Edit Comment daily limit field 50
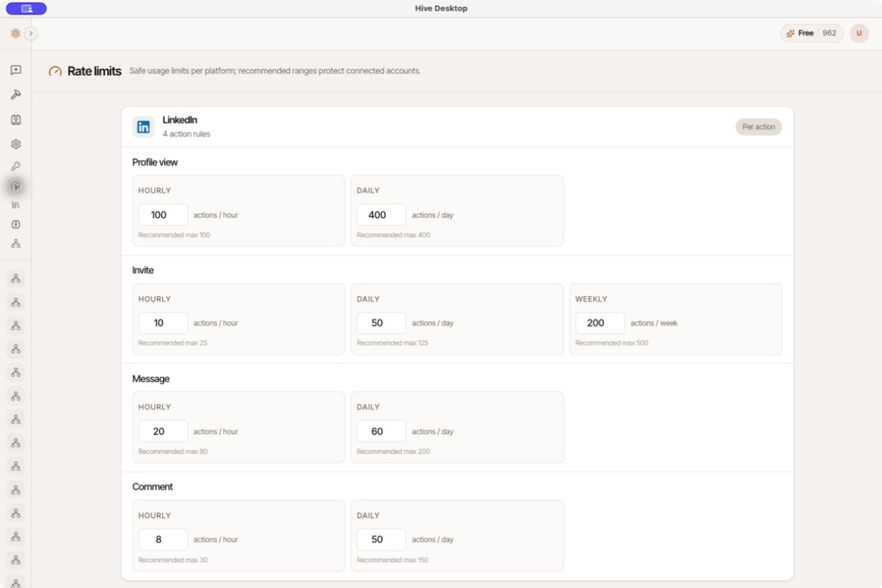This screenshot has height=588, width=882. pos(381,540)
